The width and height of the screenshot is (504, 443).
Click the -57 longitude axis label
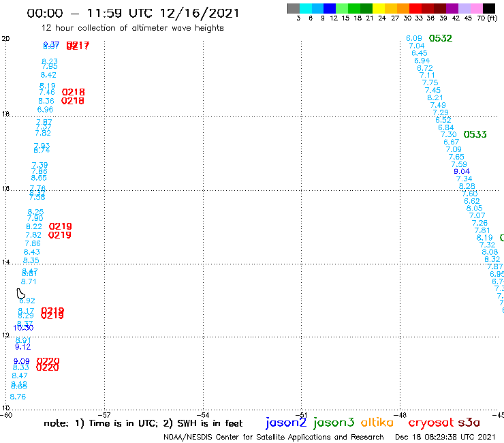pyautogui.click(x=104, y=415)
